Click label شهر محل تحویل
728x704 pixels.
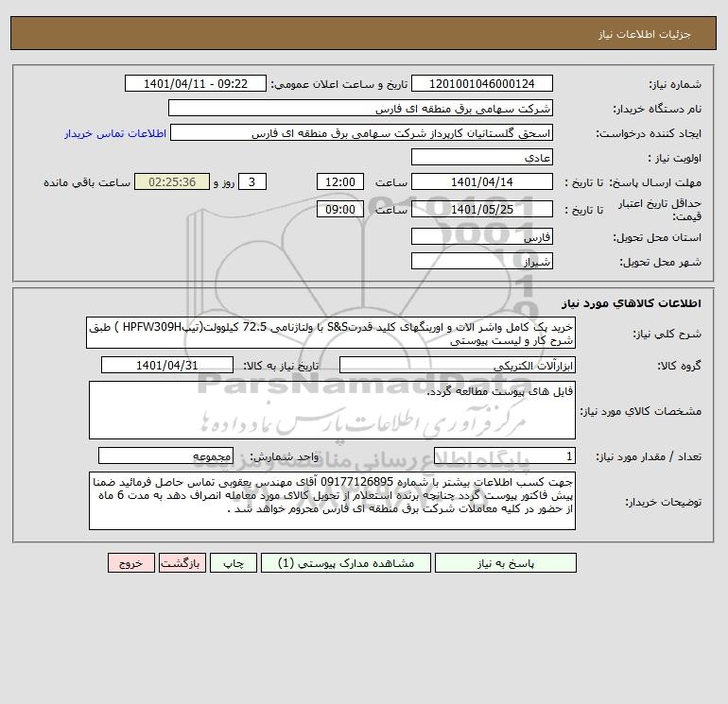(x=660, y=262)
